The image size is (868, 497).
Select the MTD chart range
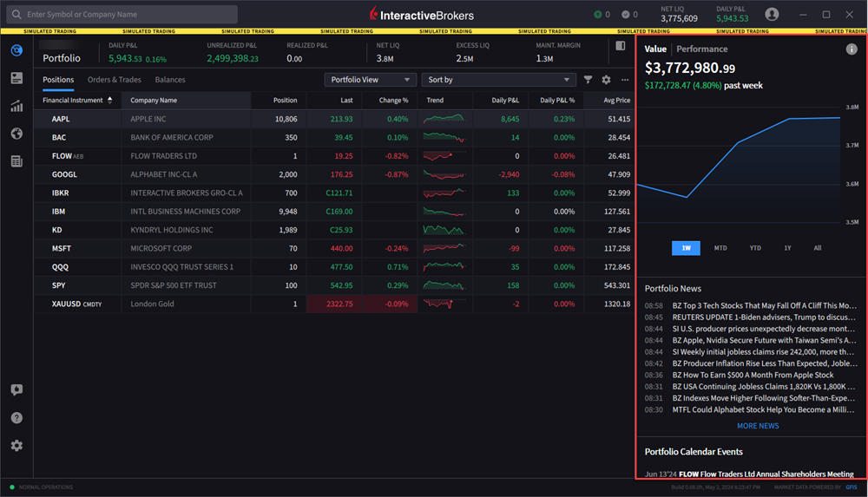tap(720, 248)
